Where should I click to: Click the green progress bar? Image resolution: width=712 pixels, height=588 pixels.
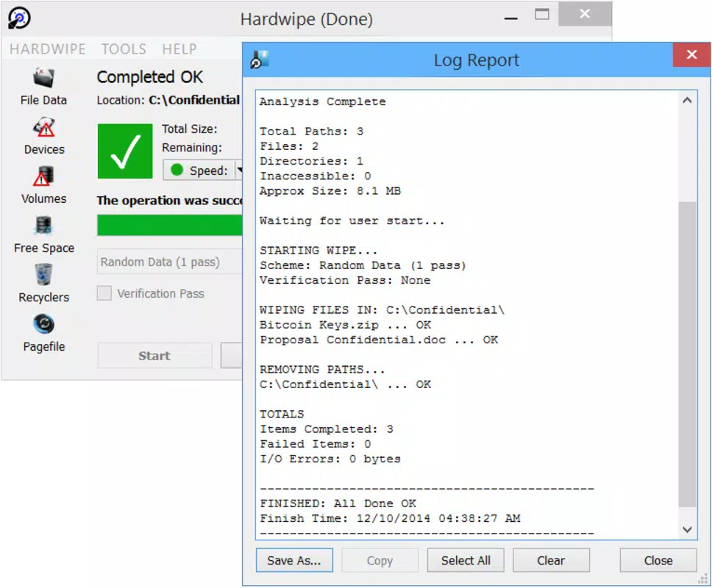[170, 225]
